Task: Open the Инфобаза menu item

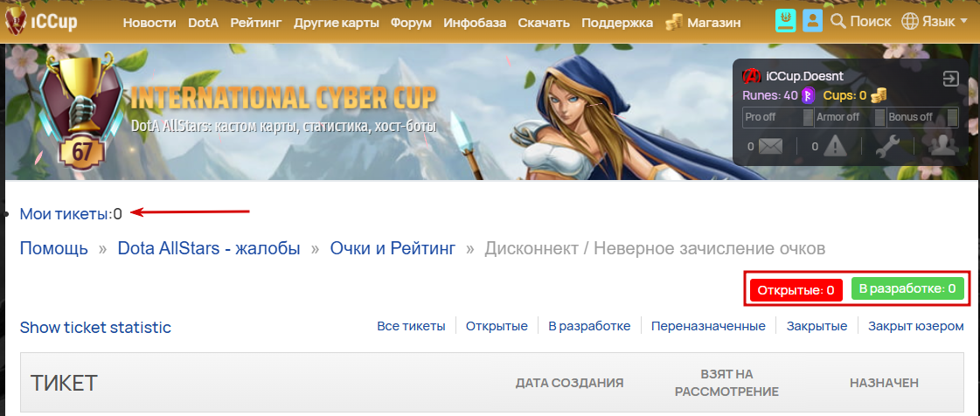Action: pyautogui.click(x=475, y=23)
